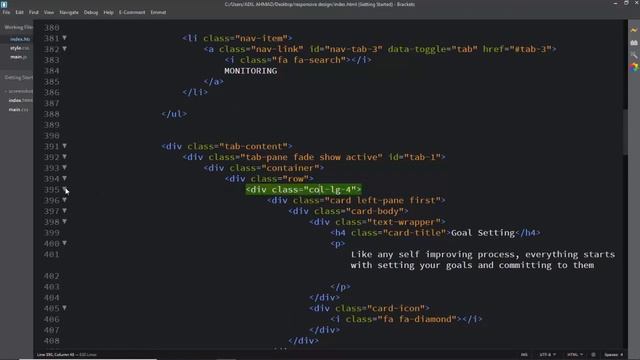Open the Getting Started project dropdown
This screenshot has height=360, width=640.
[18, 77]
